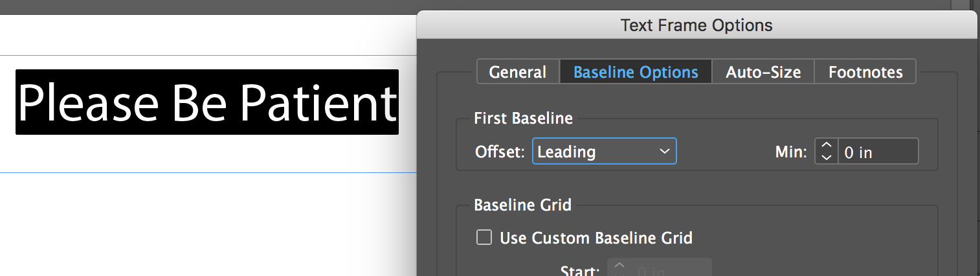The image size is (980, 276).
Task: Click the Text Frame Options title bar
Action: click(696, 25)
